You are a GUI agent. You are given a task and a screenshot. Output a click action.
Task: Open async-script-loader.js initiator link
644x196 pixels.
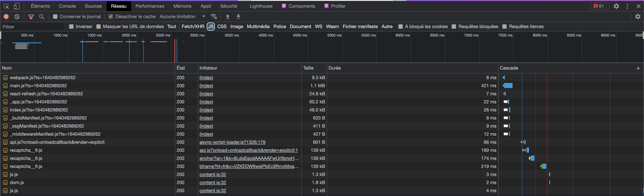click(232, 142)
